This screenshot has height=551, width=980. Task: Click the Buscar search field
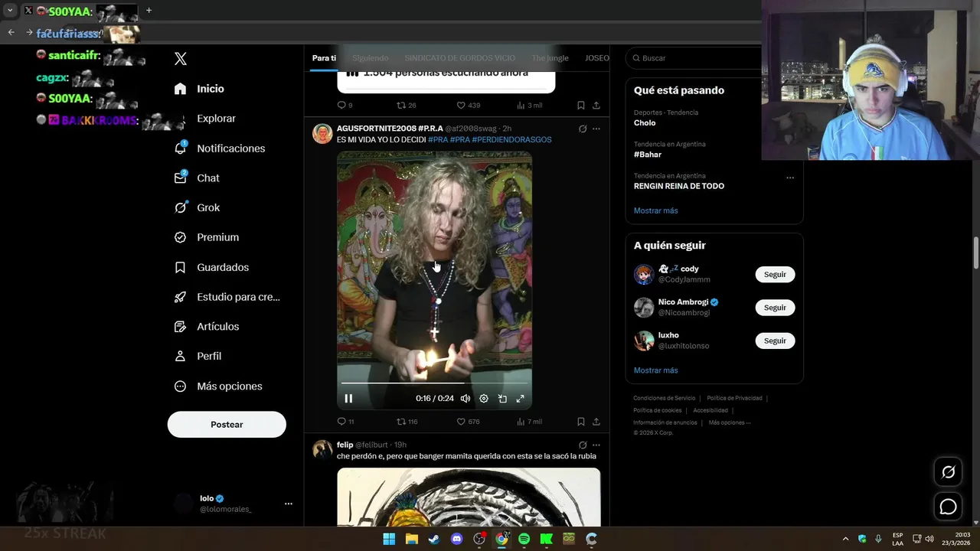693,58
